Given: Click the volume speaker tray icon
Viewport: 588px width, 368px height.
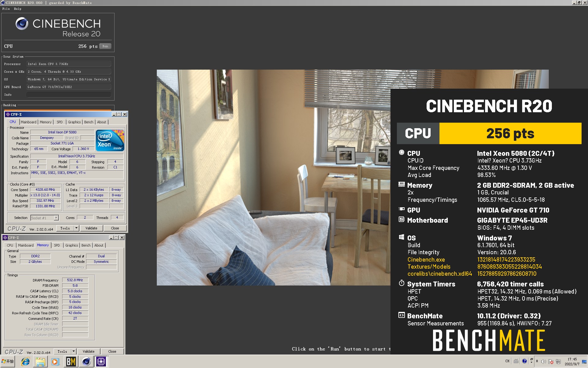Looking at the screenshot, I should point(544,362).
